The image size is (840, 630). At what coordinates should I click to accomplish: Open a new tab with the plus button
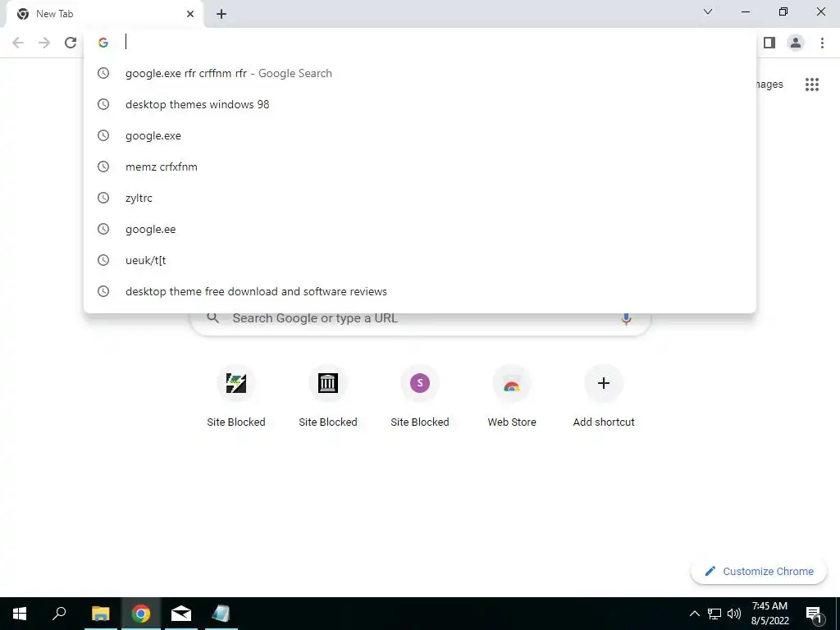point(221,15)
